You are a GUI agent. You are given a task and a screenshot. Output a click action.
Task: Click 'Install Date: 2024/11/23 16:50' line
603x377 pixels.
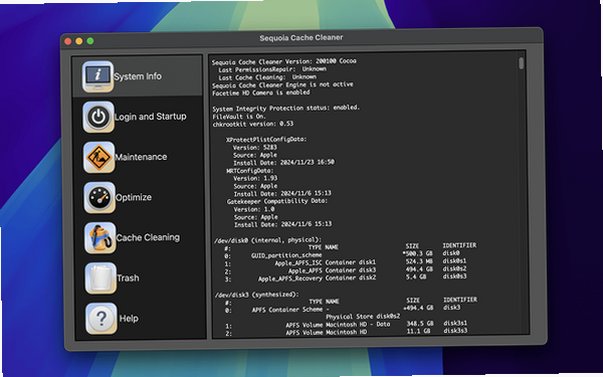click(x=284, y=163)
